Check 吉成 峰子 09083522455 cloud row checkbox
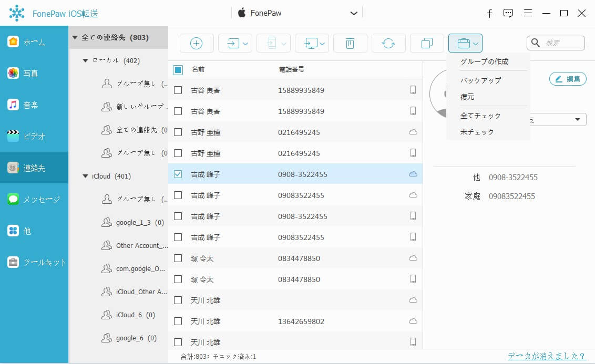 pyautogui.click(x=178, y=195)
